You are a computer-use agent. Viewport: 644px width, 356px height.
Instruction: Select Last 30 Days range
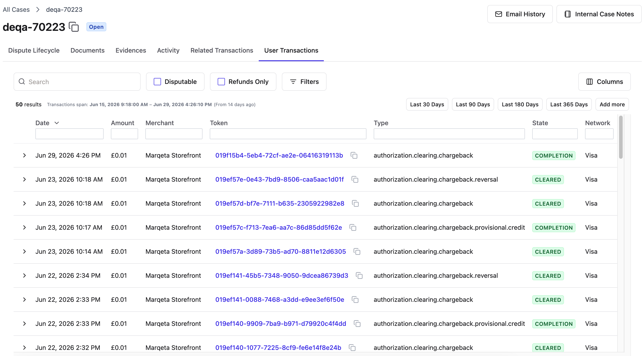click(427, 105)
